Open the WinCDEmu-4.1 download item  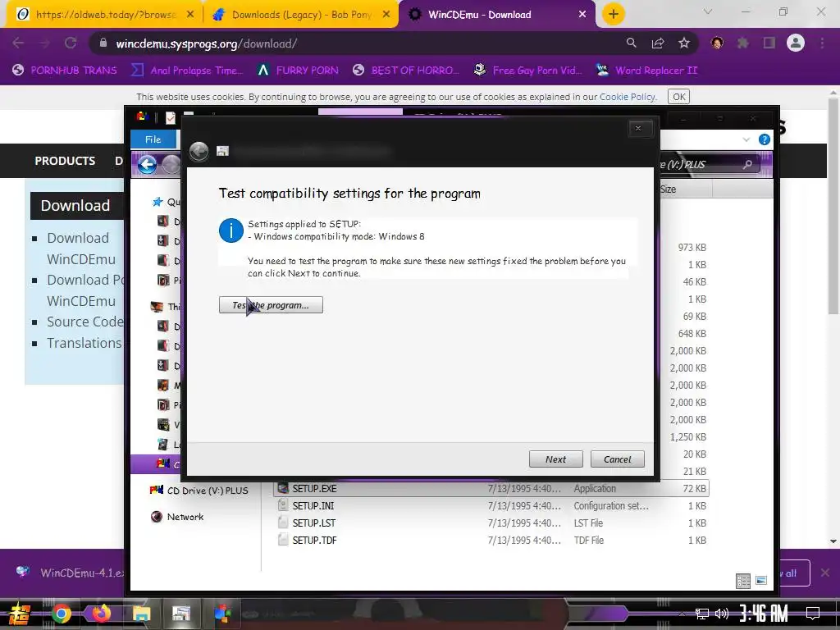[x=70, y=573]
